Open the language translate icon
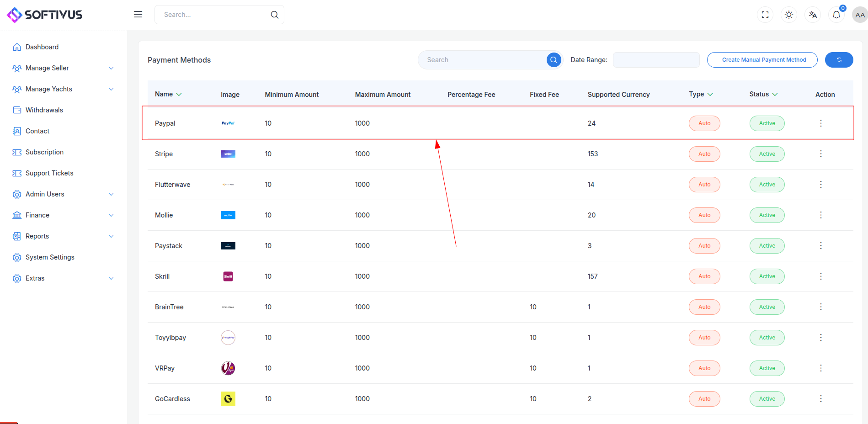This screenshot has width=868, height=424. 813,15
